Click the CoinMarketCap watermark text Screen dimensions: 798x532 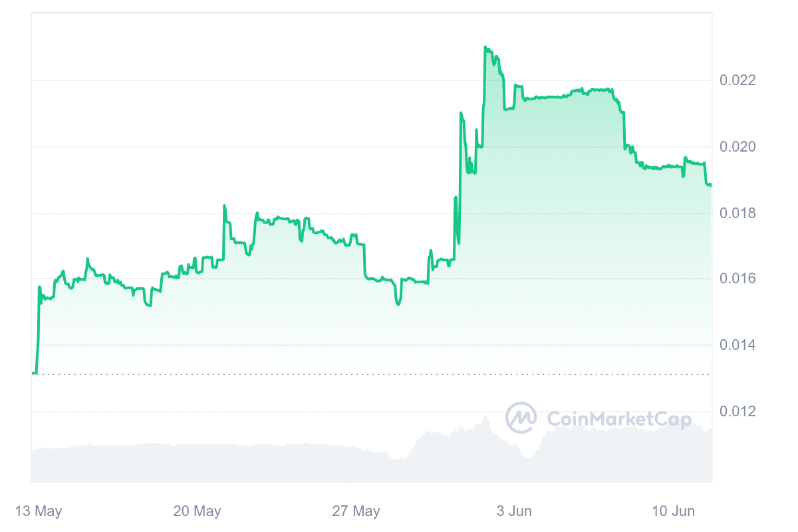tap(618, 418)
